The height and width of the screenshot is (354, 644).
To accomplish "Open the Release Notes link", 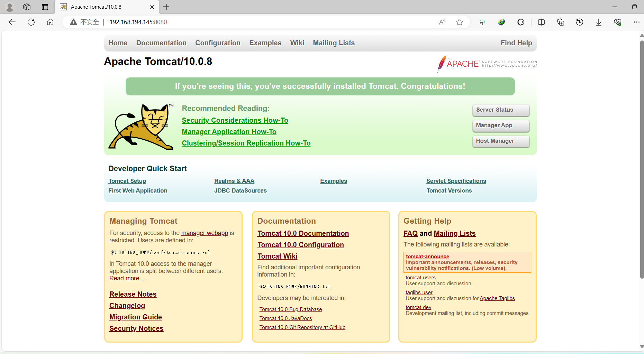I will tap(133, 294).
